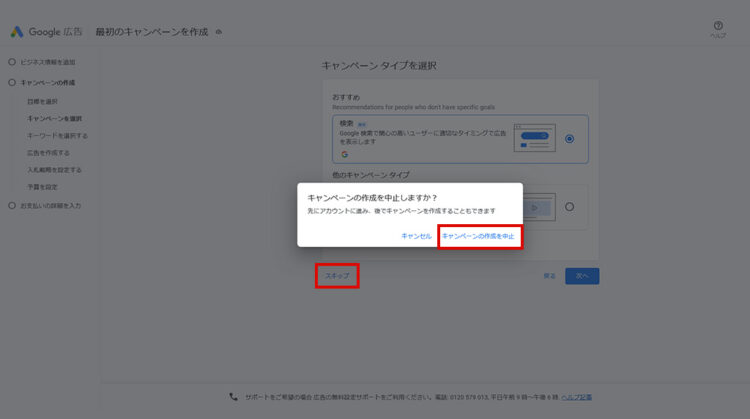
Task: Select the 検索 campaign radio button
Action: [x=569, y=139]
